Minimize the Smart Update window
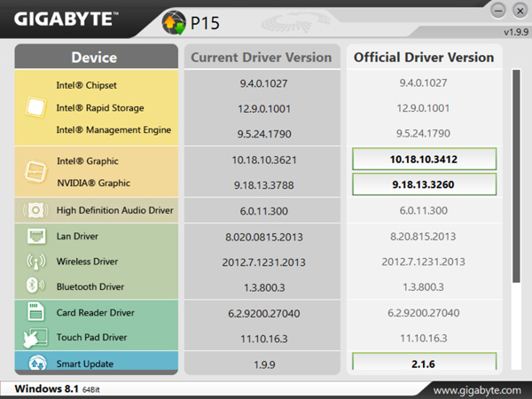Screen dimensions: 532x399 [x=498, y=11]
